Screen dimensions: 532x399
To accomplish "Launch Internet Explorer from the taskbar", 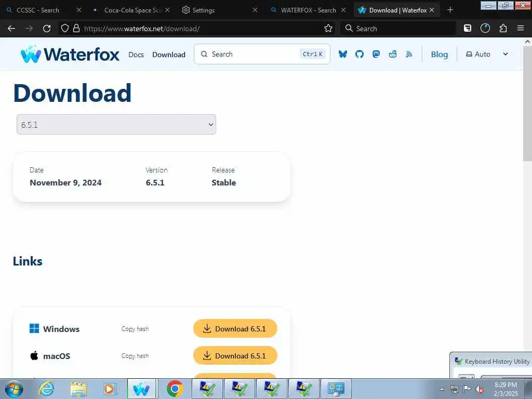I will click(46, 389).
